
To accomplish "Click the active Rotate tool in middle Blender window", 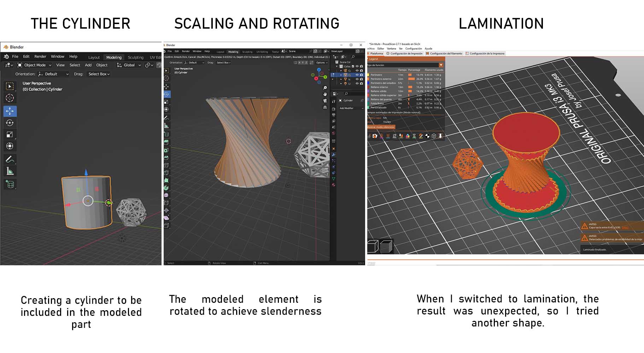I will [x=166, y=94].
